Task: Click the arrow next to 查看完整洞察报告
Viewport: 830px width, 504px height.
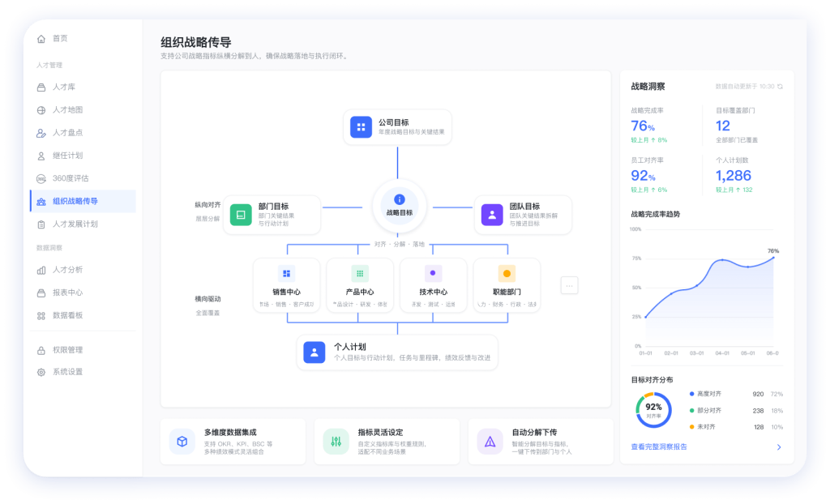Action: point(779,447)
